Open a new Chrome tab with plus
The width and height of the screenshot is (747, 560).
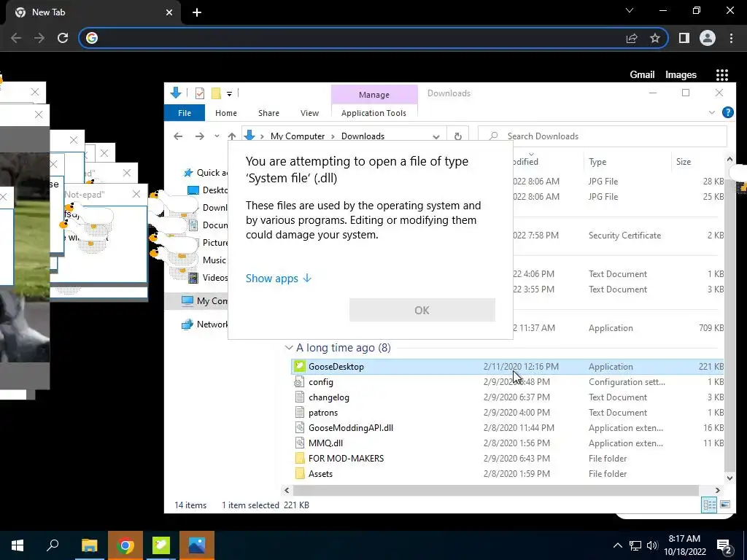tap(197, 12)
